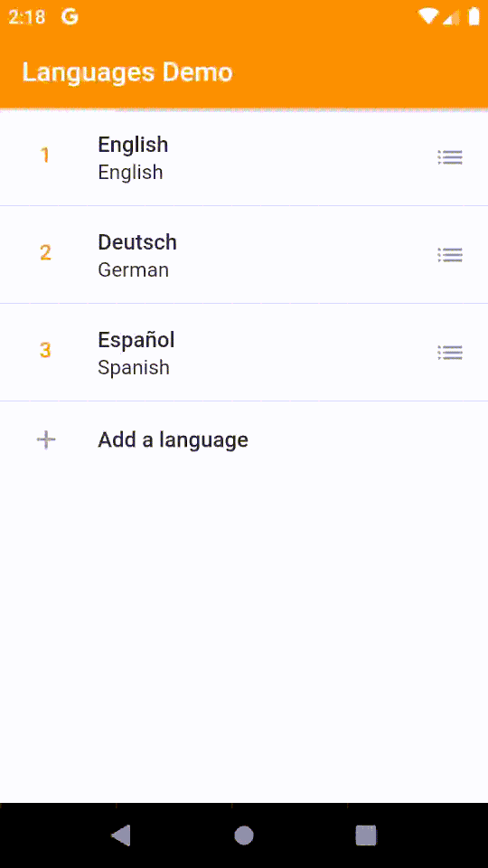The image size is (488, 868).
Task: Tap the Android home circle button
Action: (x=244, y=835)
